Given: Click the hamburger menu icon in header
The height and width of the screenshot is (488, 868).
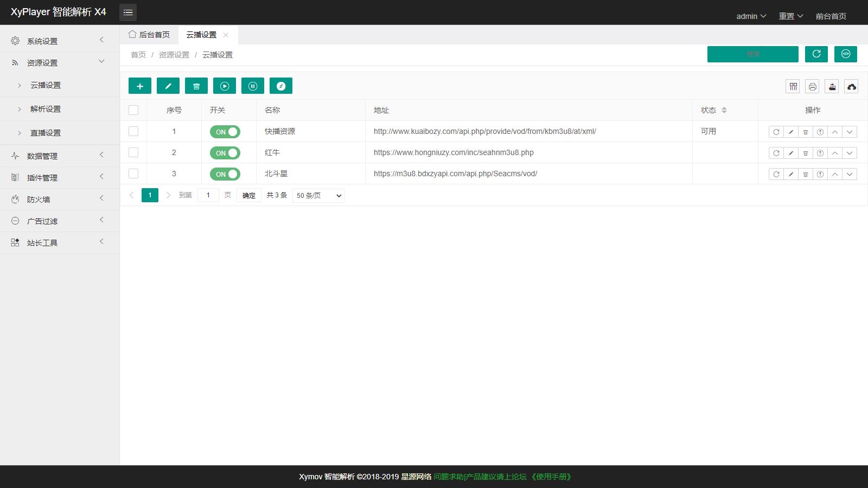Looking at the screenshot, I should tap(128, 12).
